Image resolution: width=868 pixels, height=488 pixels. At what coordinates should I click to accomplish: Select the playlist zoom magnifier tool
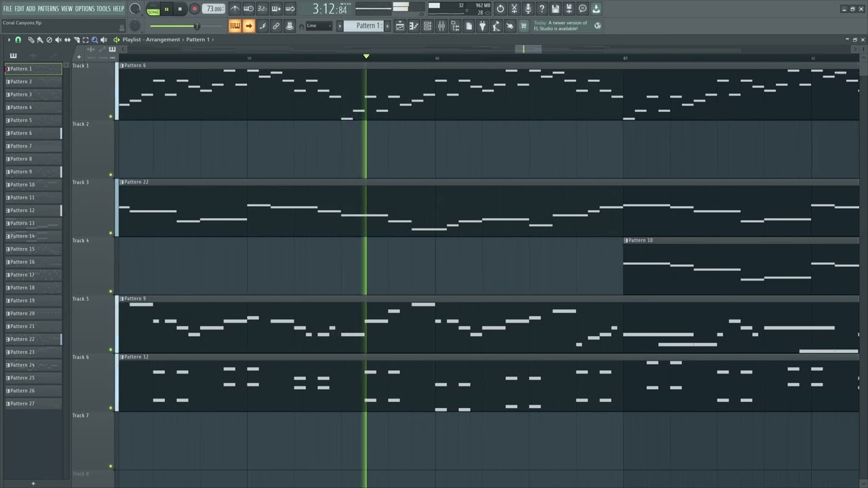94,40
